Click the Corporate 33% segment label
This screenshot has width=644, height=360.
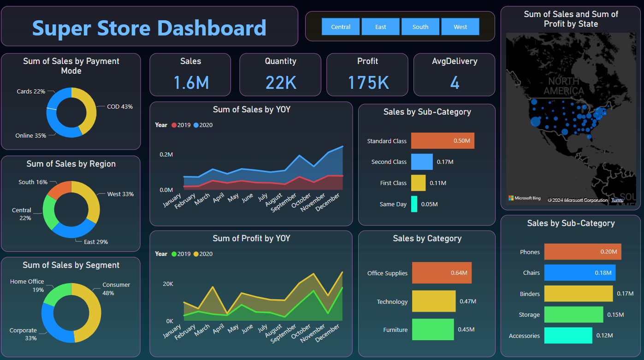pos(23,334)
